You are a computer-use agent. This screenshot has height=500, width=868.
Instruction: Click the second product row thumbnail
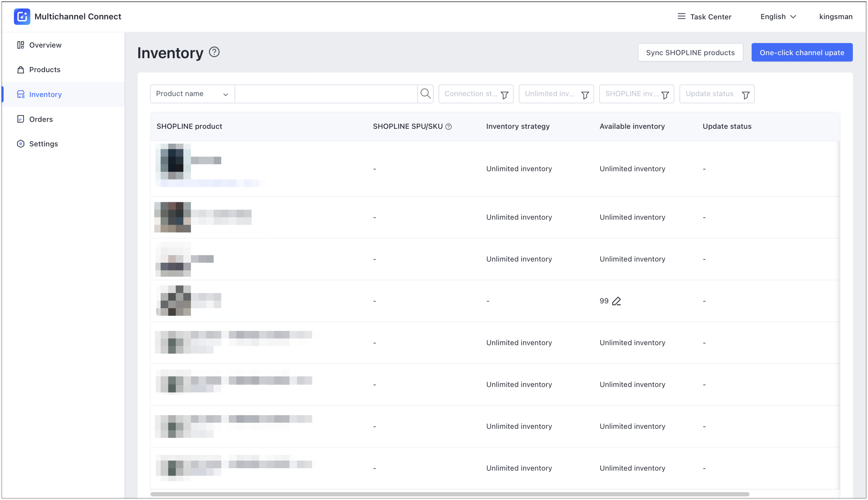pos(173,217)
